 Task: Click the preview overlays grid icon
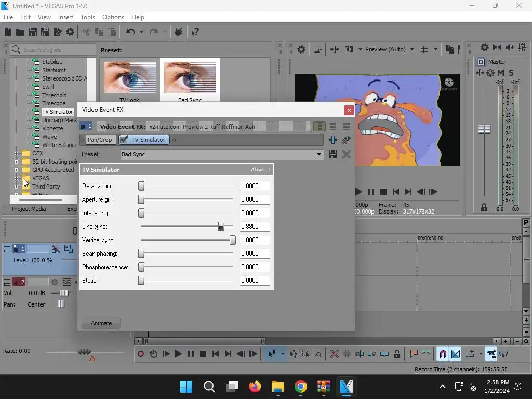424,49
